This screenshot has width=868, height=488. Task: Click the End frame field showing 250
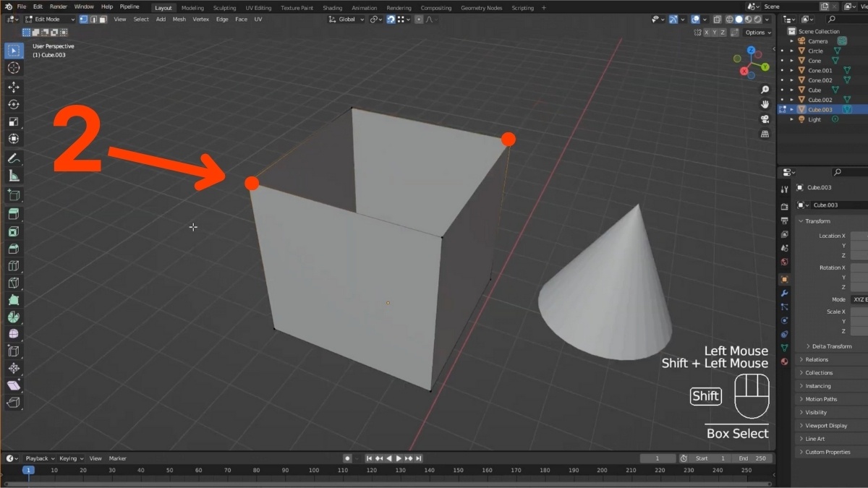(x=752, y=458)
